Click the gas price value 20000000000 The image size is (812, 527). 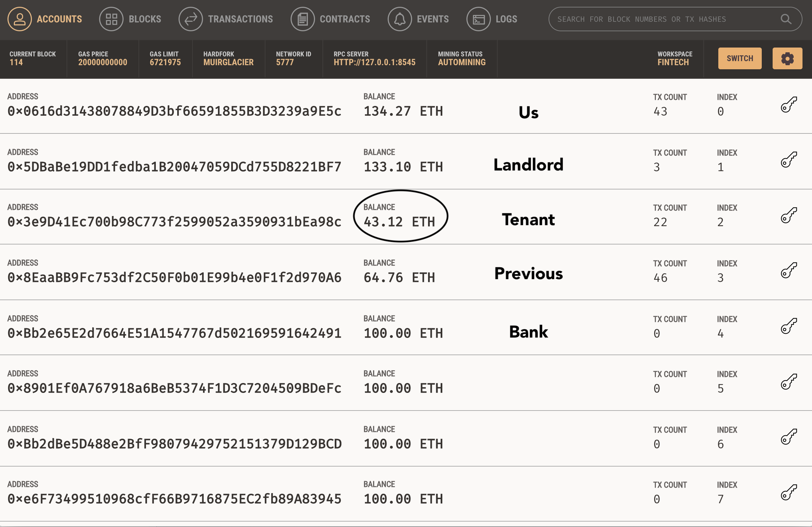[103, 62]
